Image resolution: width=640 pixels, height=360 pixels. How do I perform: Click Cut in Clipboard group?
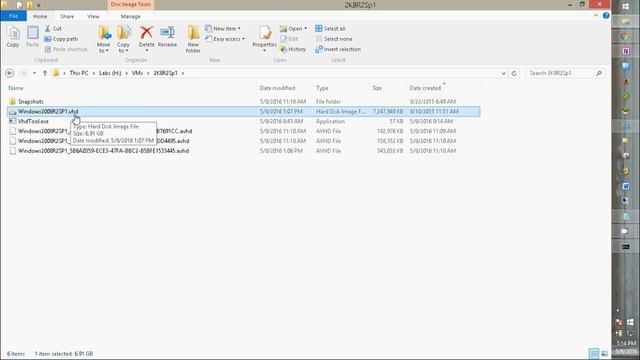coord(53,29)
